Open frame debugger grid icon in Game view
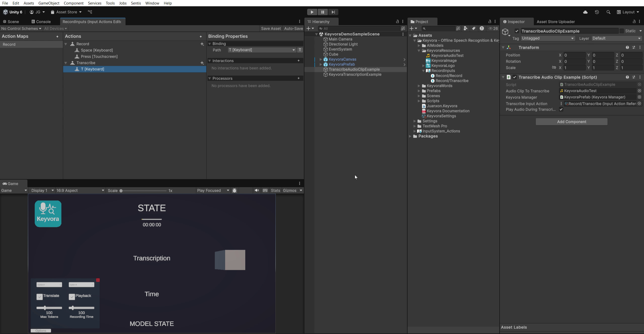 click(x=265, y=190)
